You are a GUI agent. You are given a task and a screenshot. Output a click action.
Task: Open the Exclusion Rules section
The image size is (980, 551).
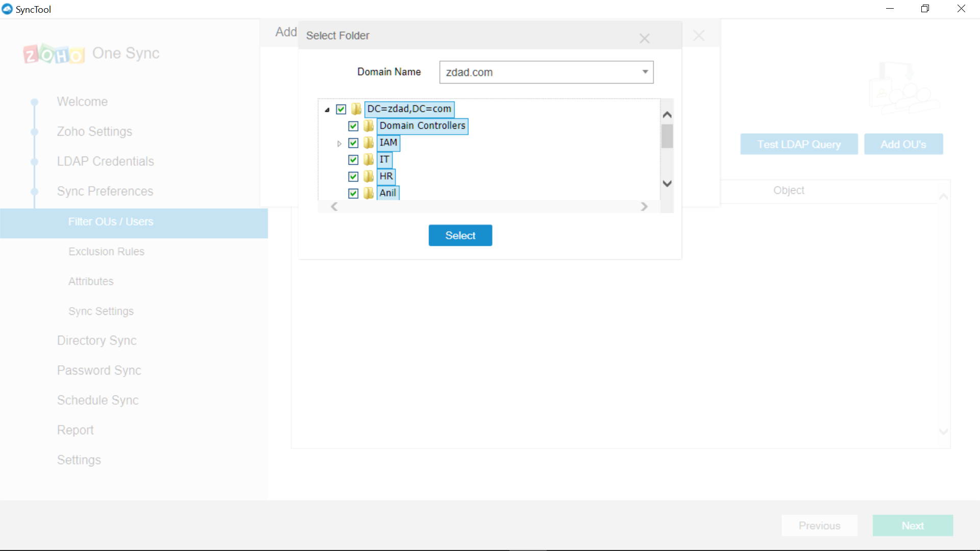click(x=106, y=252)
